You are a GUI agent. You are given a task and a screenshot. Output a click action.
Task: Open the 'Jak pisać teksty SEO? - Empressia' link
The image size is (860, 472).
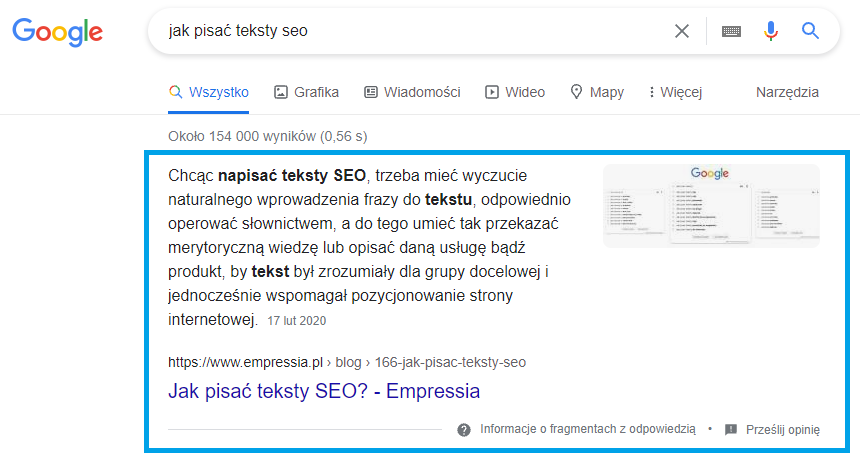tap(324, 391)
